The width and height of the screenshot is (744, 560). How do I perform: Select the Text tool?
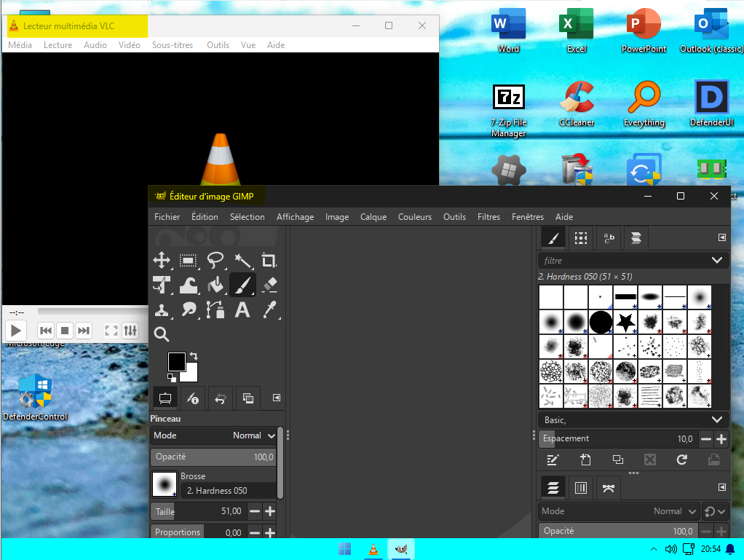pyautogui.click(x=242, y=309)
